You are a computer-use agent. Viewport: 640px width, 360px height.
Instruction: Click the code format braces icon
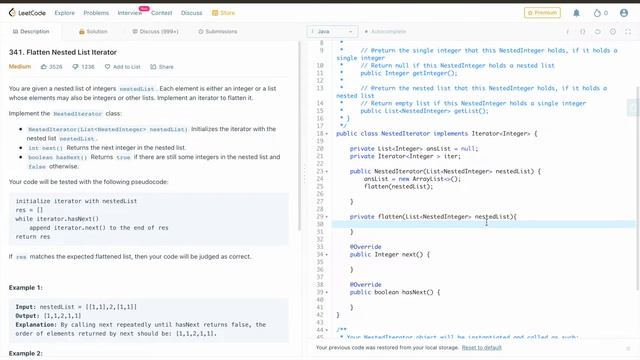(x=582, y=31)
